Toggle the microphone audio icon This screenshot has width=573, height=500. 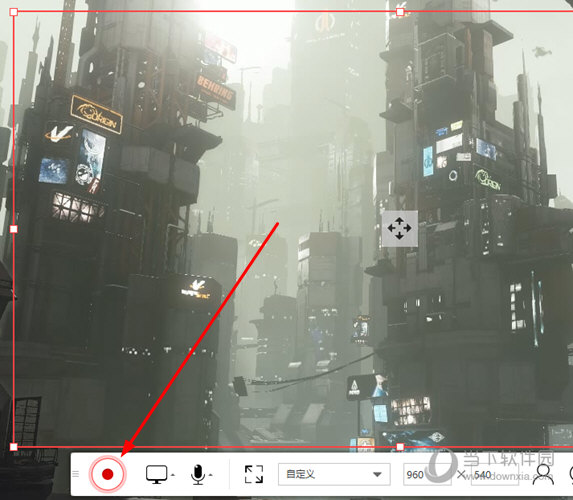pos(198,474)
